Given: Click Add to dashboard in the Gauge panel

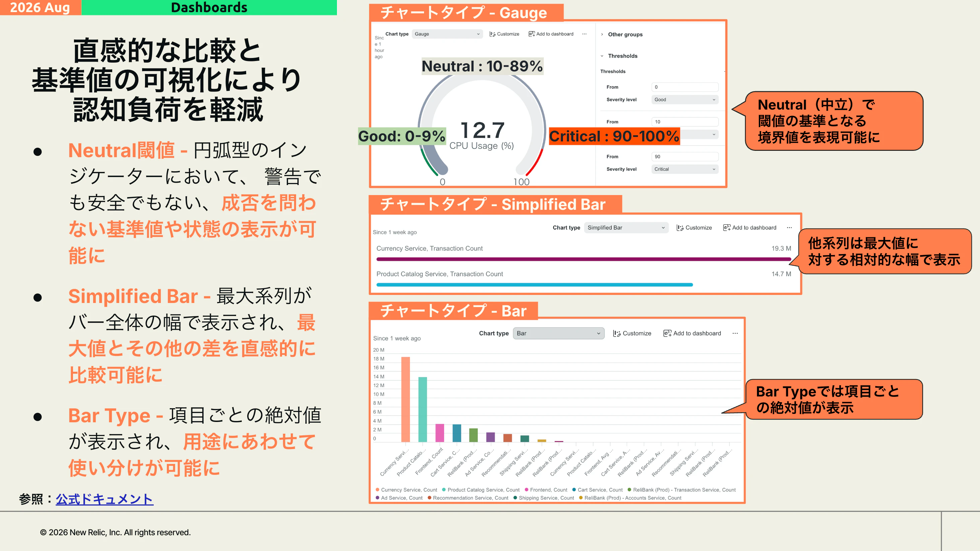Looking at the screenshot, I should (551, 34).
